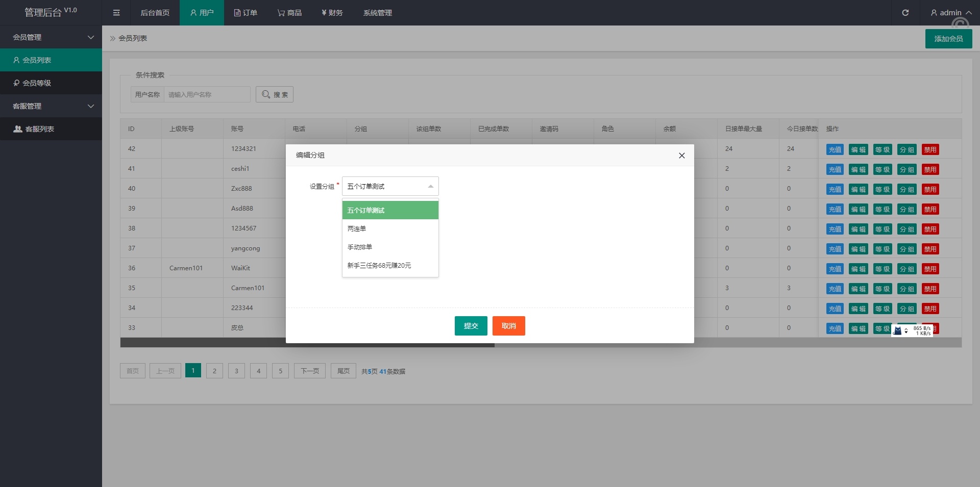980x487 pixels.
Task: Open the 订单 top menu
Action: click(x=246, y=13)
